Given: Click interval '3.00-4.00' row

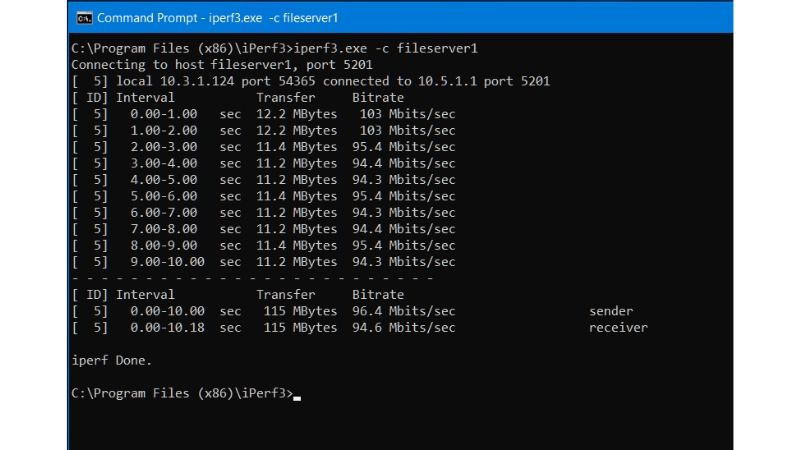Looking at the screenshot, I should (x=264, y=163).
